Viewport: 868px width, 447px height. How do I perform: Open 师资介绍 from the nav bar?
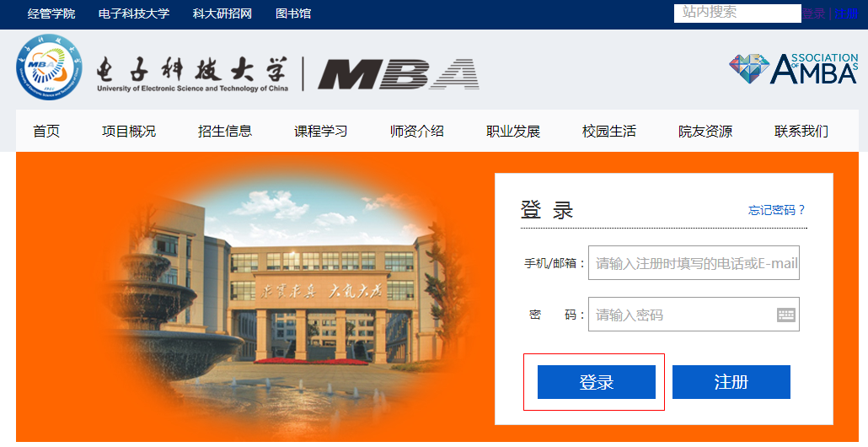[x=417, y=132]
